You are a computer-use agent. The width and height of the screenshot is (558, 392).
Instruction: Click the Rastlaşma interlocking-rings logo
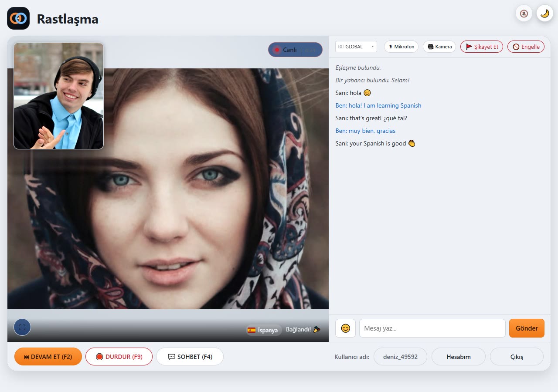click(18, 18)
